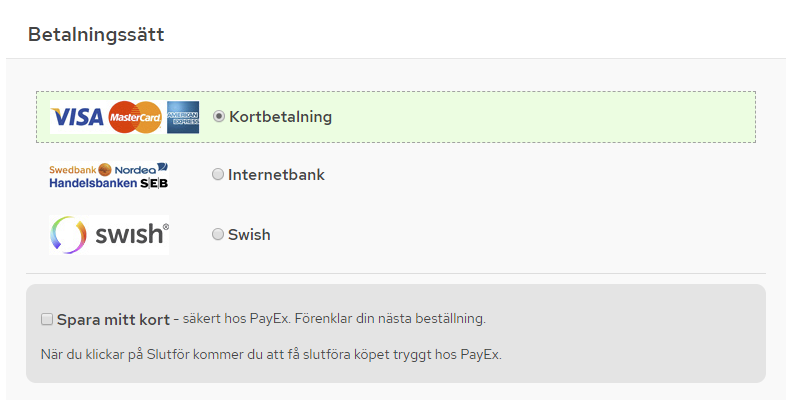Click the Swish colorful ring symbol
The image size is (791, 404).
tap(68, 235)
